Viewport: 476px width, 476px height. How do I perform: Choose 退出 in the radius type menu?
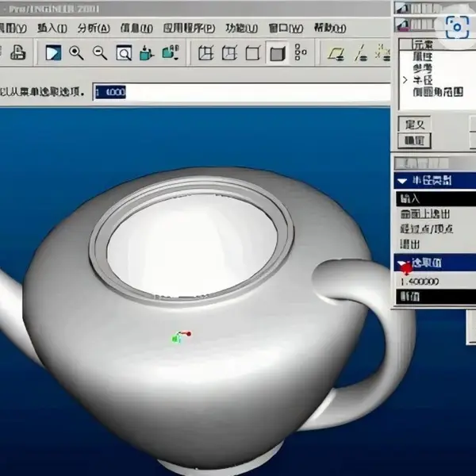pyautogui.click(x=410, y=244)
